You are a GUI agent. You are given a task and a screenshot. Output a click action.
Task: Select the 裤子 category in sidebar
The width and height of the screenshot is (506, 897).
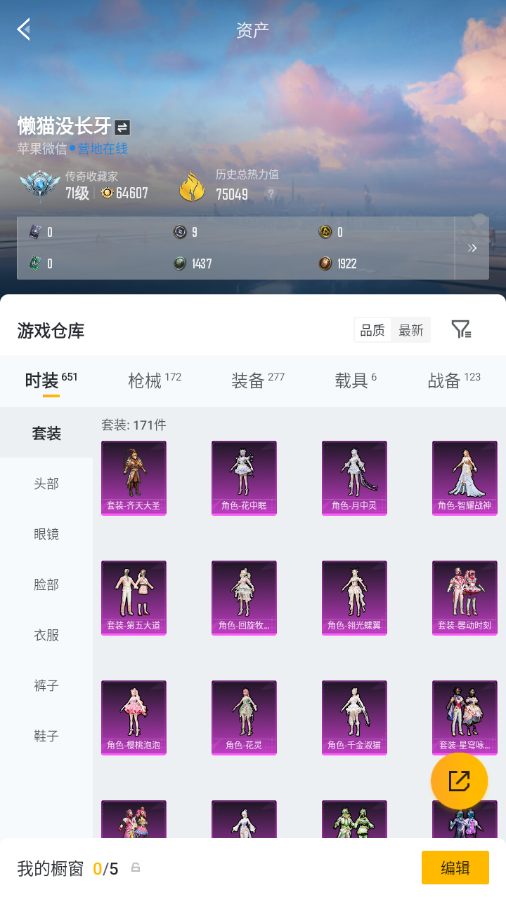(x=46, y=685)
